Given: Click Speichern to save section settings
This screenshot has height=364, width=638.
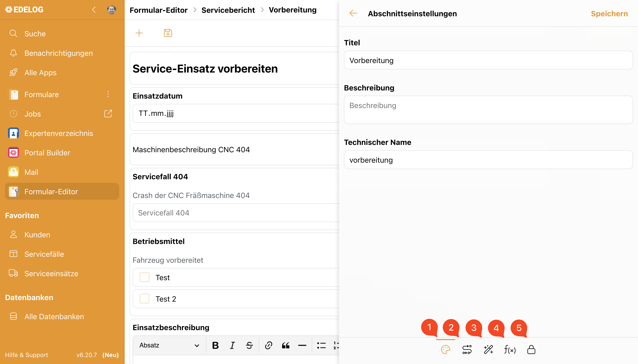Looking at the screenshot, I should (609, 14).
